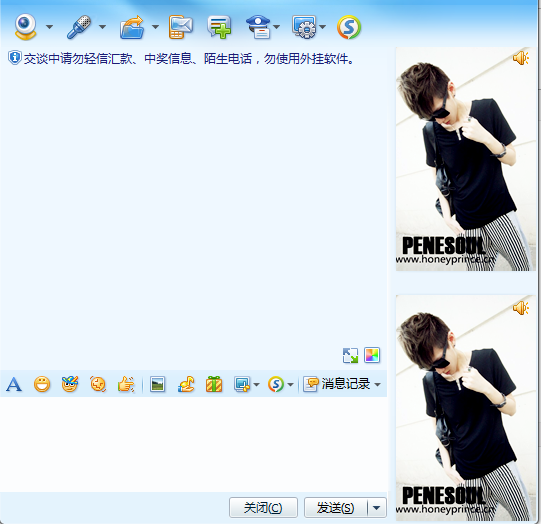Open Soso search icon in input toolbar
541x524 pixels.
[x=276, y=384]
